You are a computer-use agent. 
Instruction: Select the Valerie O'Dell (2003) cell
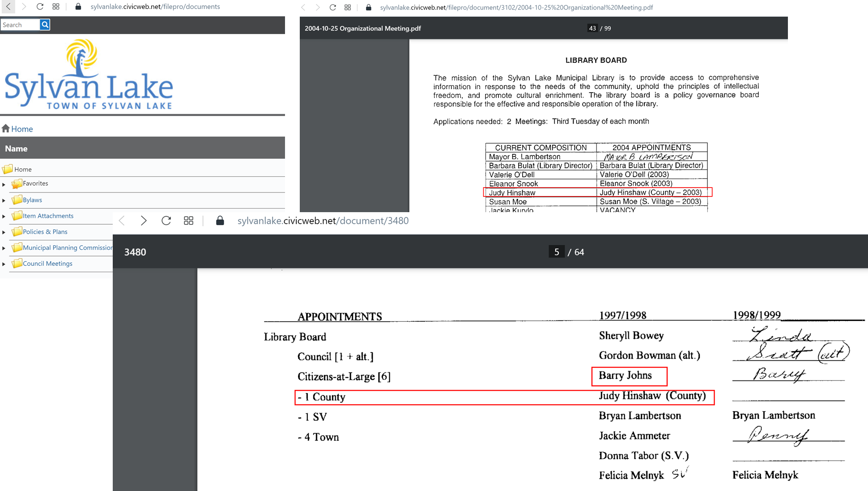pyautogui.click(x=634, y=175)
